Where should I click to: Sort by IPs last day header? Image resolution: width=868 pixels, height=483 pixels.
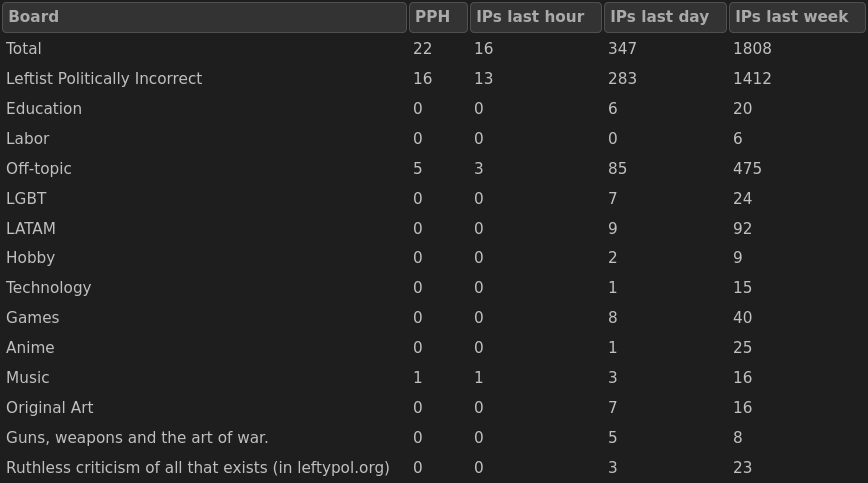665,17
